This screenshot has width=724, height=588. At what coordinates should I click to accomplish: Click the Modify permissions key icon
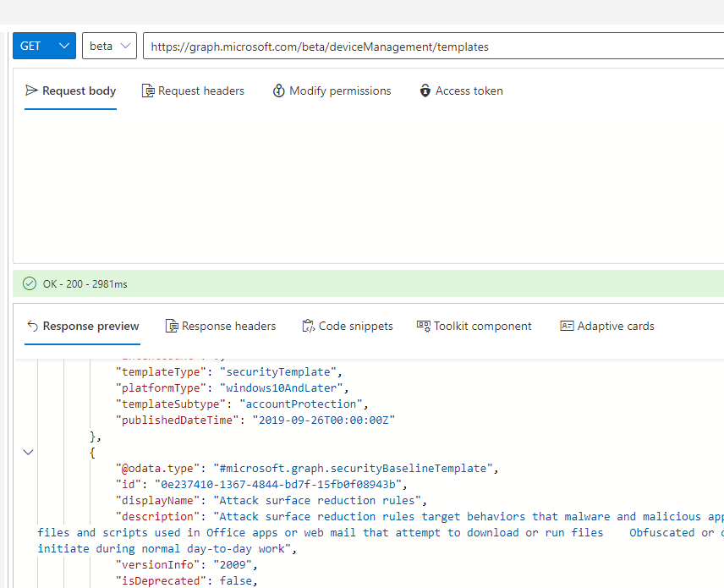(x=278, y=91)
